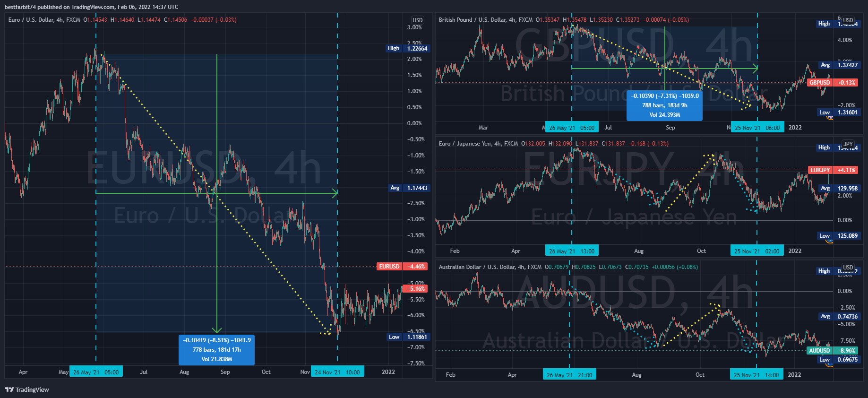Click the GBP/USD change −0.00074 (−0.05%)
The image size is (868, 398).
[666, 20]
